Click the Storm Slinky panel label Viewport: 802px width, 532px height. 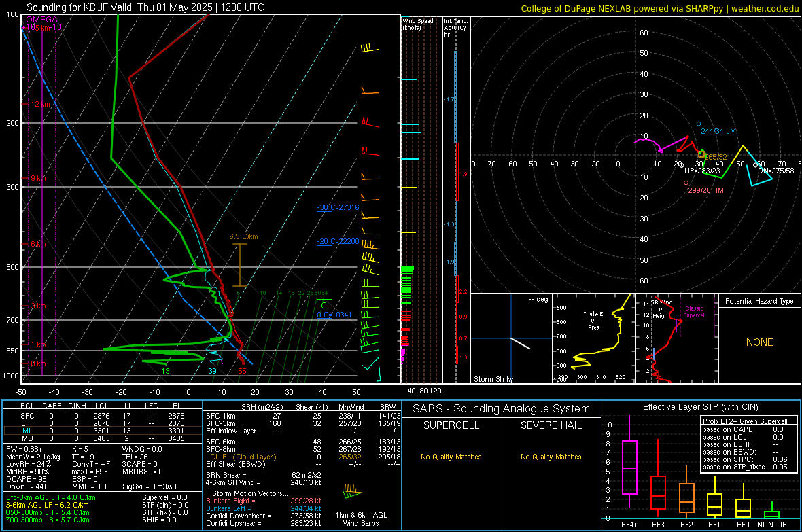[x=493, y=379]
